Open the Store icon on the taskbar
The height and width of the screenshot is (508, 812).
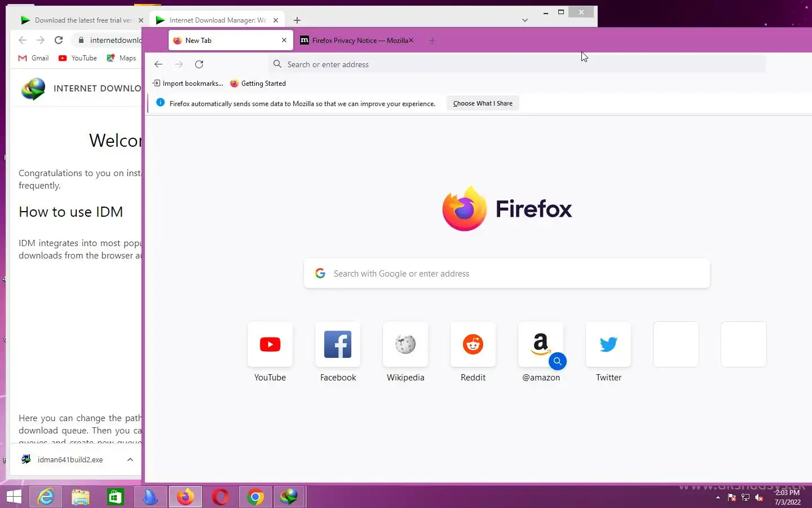(x=116, y=497)
